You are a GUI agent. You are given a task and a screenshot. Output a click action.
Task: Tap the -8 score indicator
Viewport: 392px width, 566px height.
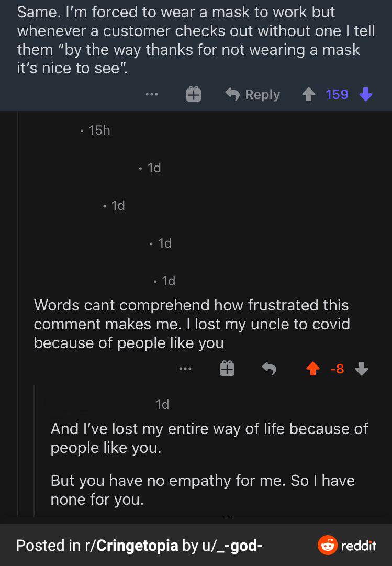[338, 368]
